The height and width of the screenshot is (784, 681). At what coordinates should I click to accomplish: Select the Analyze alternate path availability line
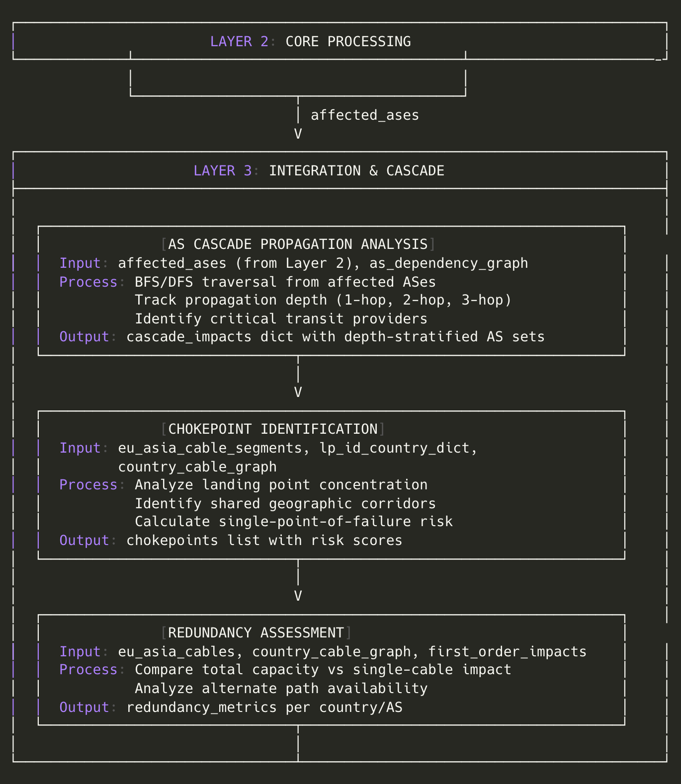[x=281, y=689]
